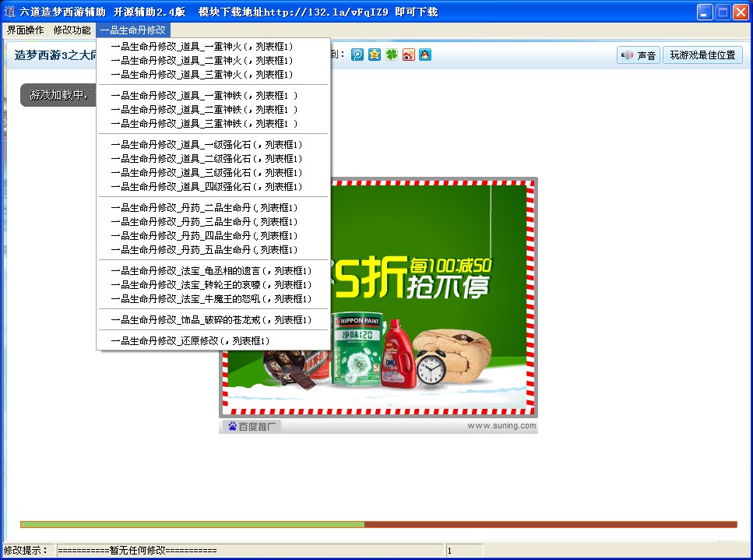Pick 道具_三级强化石 menu entry
Viewport: 753px width, 560px height.
pyautogui.click(x=213, y=172)
